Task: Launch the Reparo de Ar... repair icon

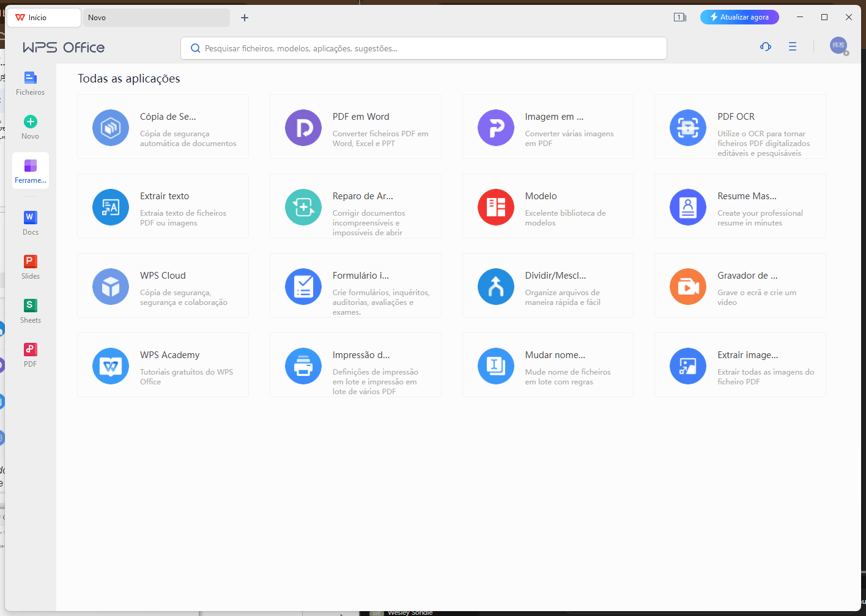Action: [303, 207]
